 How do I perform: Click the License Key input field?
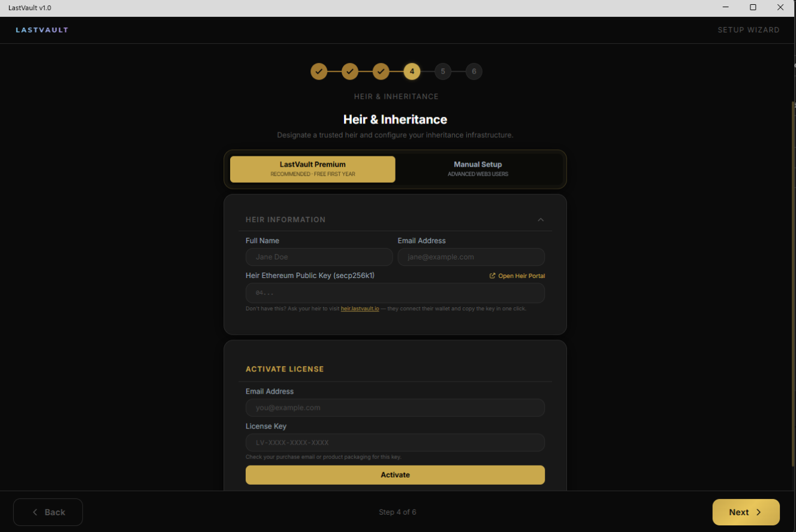(x=395, y=443)
